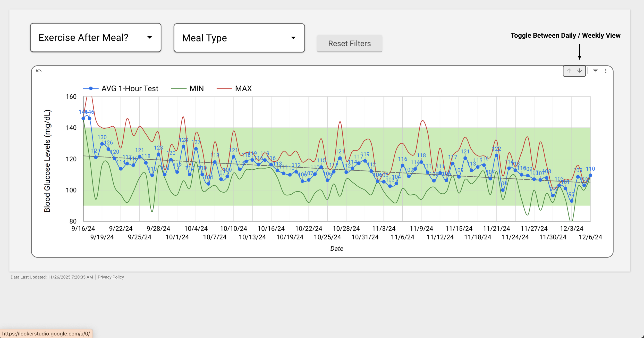
Task: Toggle the MIN legend series
Action: 196,88
